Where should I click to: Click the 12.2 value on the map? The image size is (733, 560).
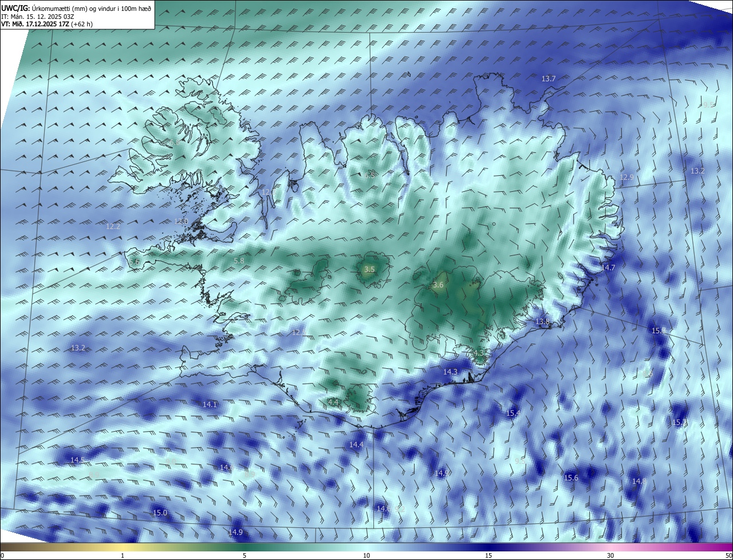(x=113, y=227)
